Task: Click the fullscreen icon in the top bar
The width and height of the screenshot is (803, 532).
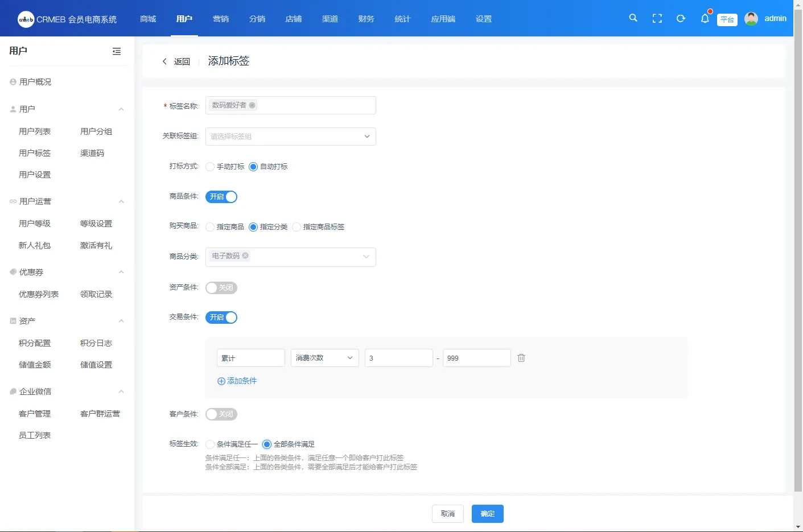Action: (x=657, y=18)
